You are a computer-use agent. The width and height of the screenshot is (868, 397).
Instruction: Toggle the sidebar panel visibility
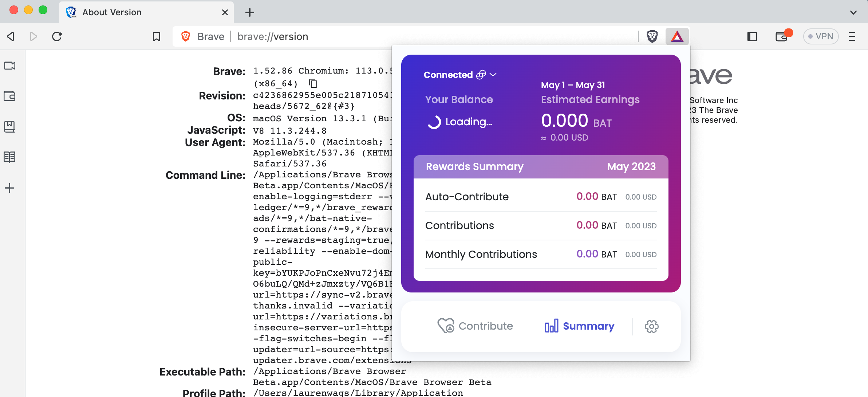point(751,36)
